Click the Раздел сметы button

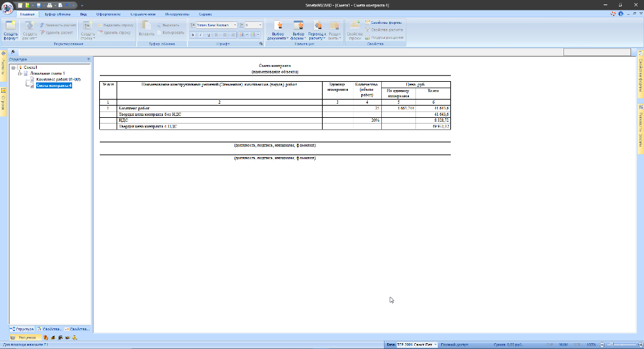click(x=334, y=30)
